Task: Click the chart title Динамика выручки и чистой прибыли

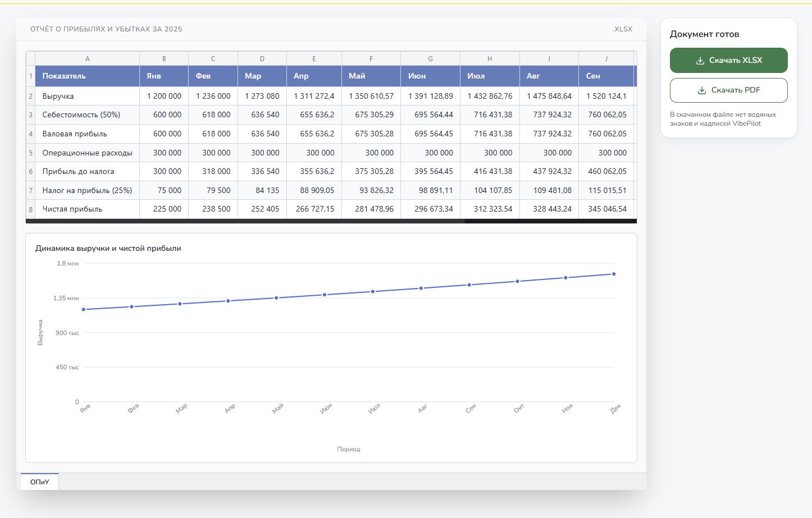Action: pos(108,248)
